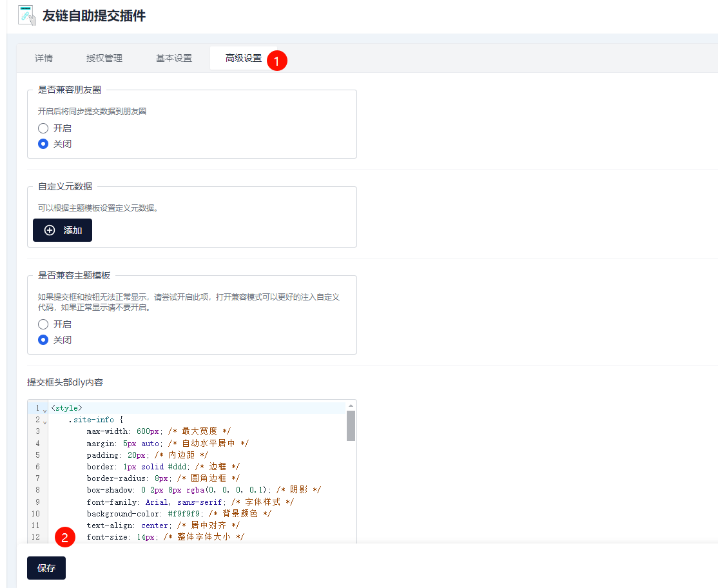Turn on 开启 under 是否兼容主题模板

44,324
